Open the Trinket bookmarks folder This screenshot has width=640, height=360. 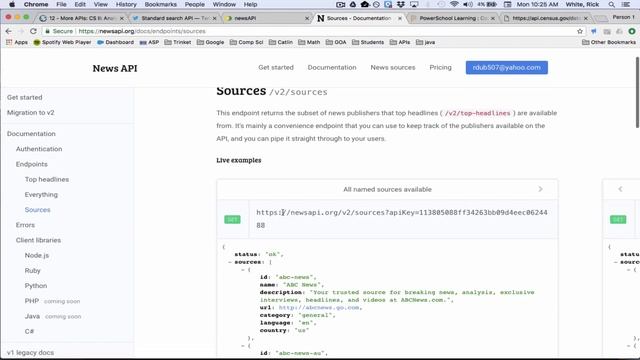(x=178, y=42)
